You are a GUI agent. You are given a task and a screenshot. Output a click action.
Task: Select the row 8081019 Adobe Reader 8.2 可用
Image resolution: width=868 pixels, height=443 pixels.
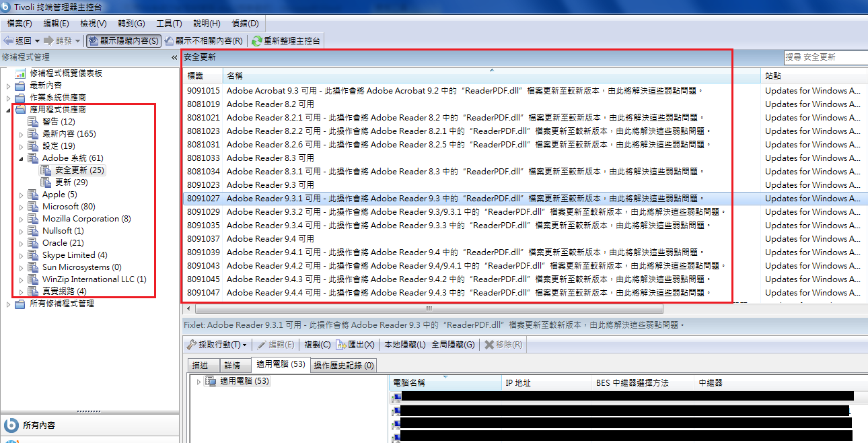[x=526, y=104]
